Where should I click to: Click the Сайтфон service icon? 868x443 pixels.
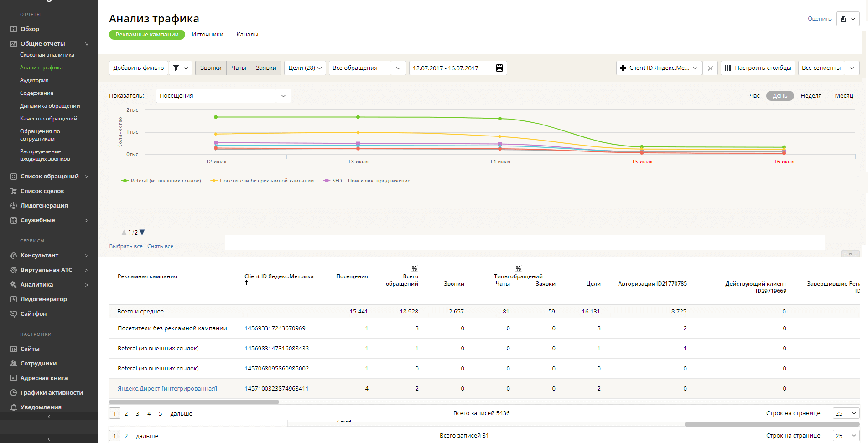[14, 314]
